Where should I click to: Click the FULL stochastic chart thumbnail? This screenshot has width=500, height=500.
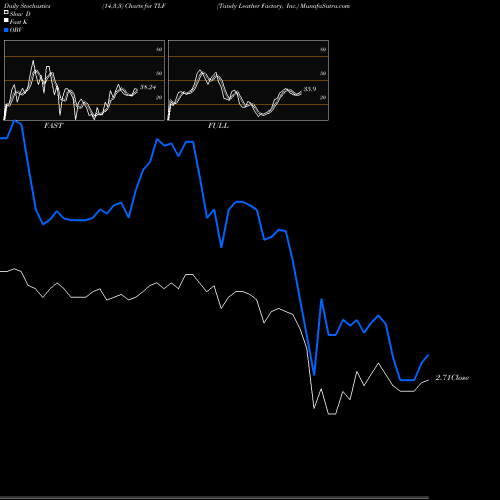(248, 80)
